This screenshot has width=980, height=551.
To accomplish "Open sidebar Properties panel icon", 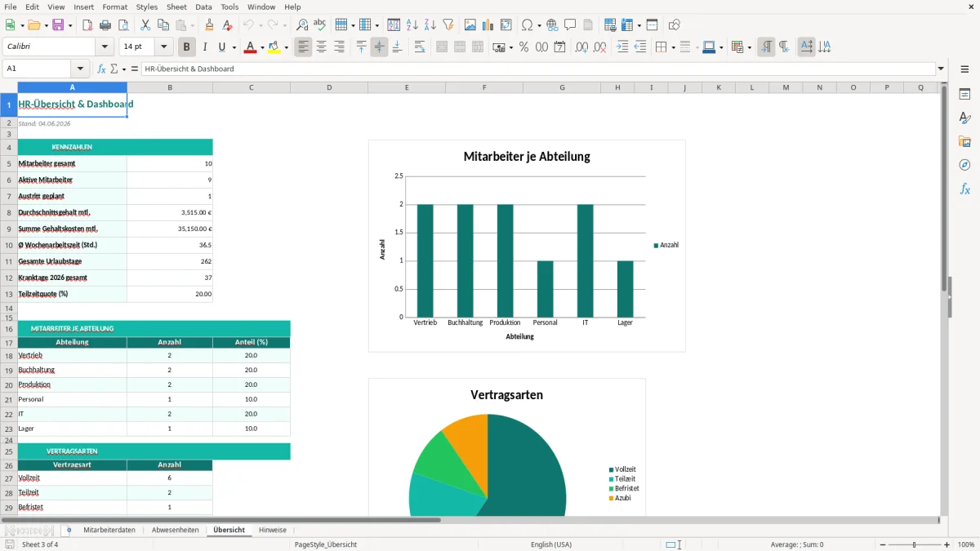I will (964, 95).
